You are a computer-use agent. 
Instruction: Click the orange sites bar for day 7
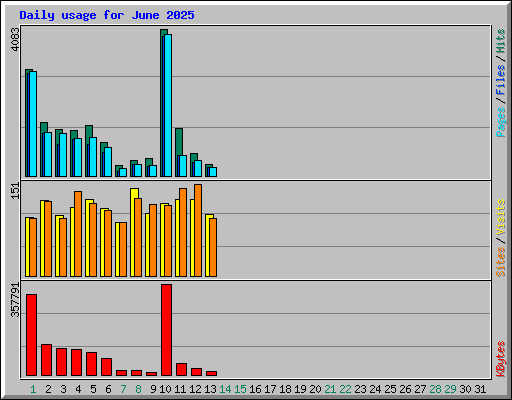pos(123,249)
